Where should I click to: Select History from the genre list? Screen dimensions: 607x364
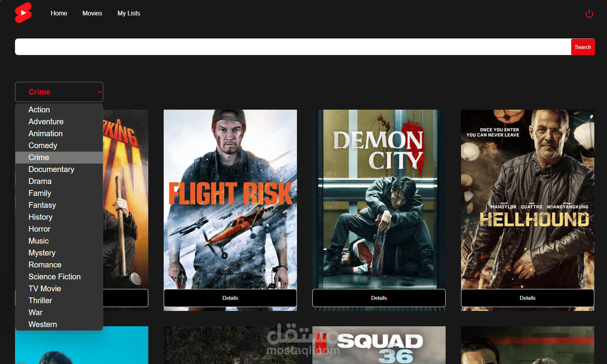[x=59, y=217]
